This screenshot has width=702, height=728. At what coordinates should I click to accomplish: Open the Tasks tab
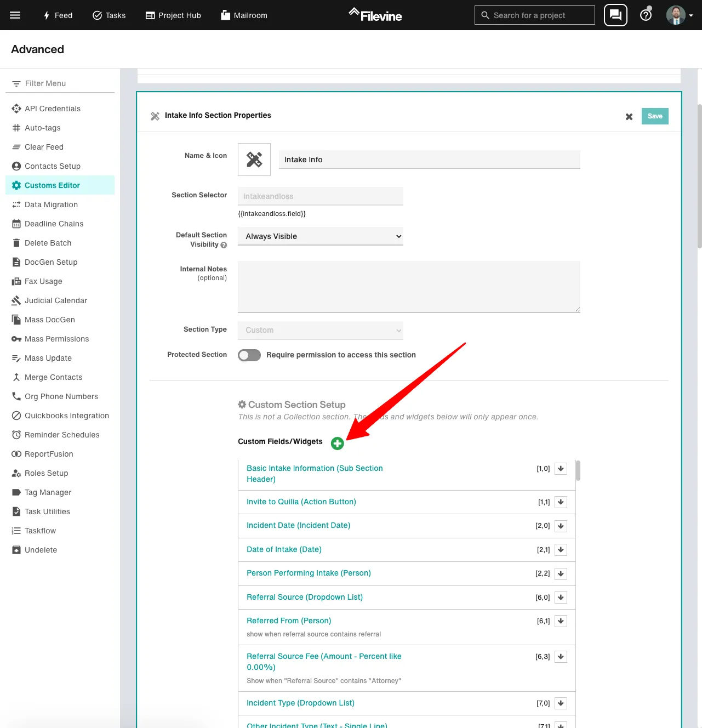click(x=109, y=15)
